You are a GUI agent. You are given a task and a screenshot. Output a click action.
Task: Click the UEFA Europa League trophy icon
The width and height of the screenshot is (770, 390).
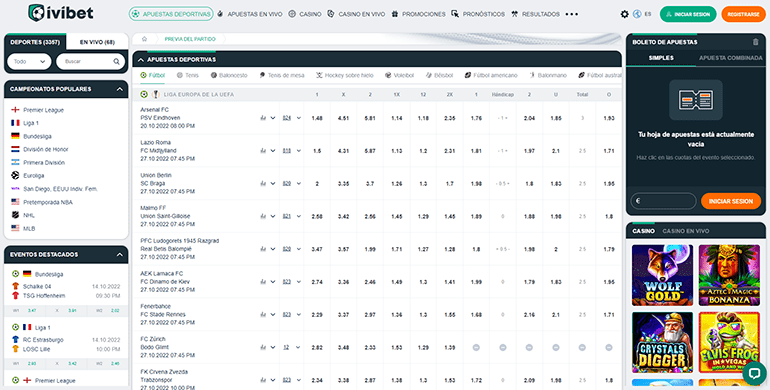tap(156, 94)
